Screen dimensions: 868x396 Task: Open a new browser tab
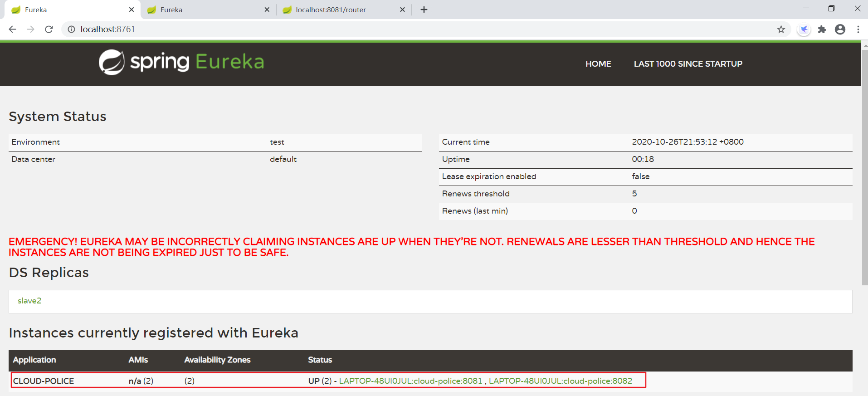(x=424, y=10)
